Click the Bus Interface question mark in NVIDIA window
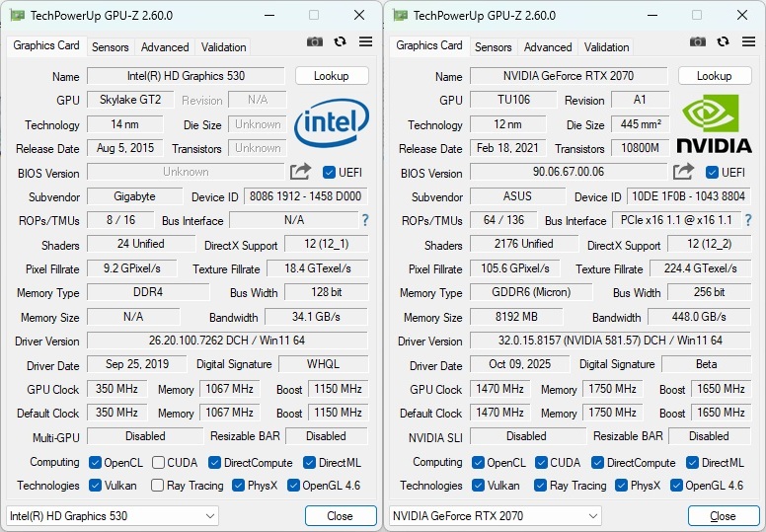The height and width of the screenshot is (532, 766). 748,220
